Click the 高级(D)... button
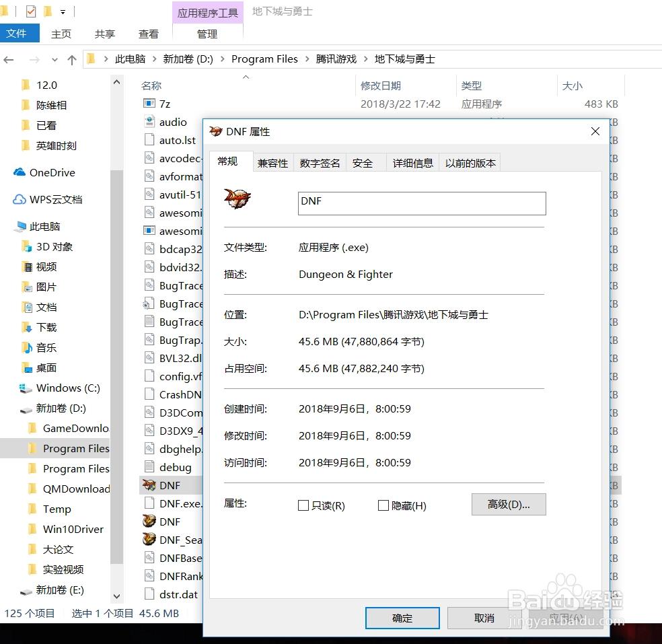662x644 pixels. 509,504
